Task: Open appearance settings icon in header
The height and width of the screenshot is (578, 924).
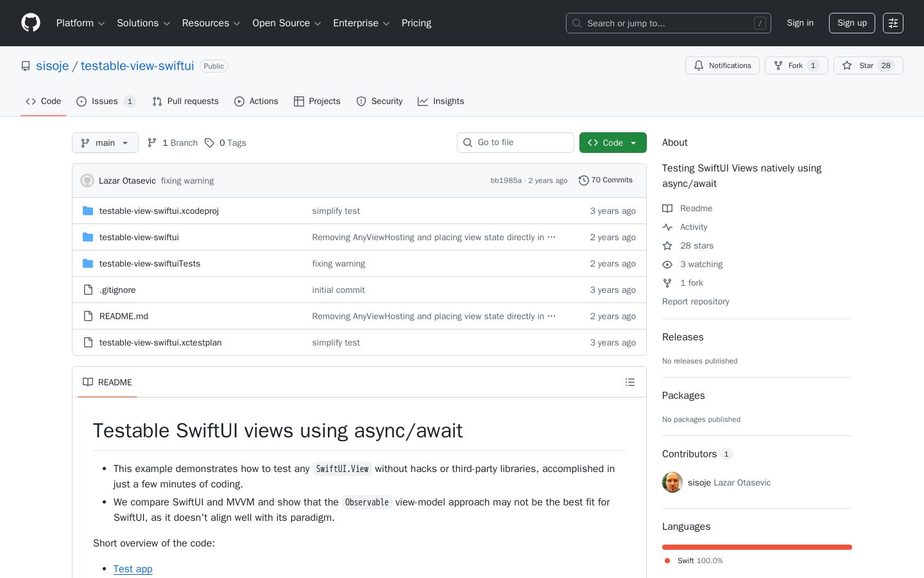Action: coord(893,23)
